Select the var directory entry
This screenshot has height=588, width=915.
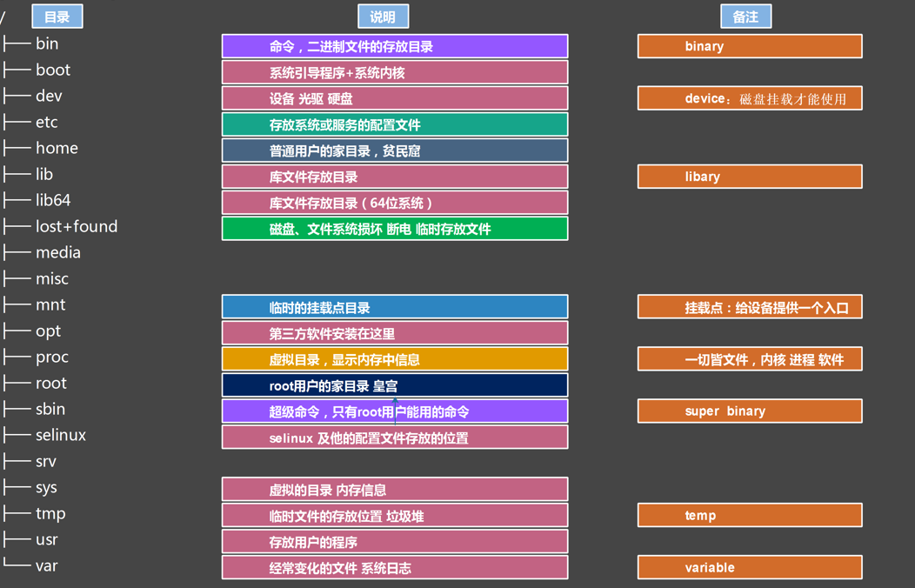[x=47, y=565]
